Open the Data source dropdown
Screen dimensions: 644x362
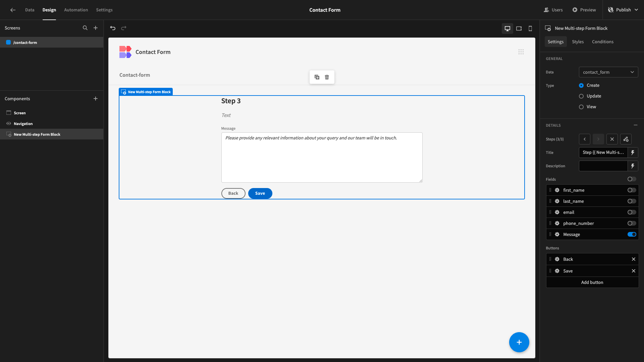pyautogui.click(x=608, y=72)
